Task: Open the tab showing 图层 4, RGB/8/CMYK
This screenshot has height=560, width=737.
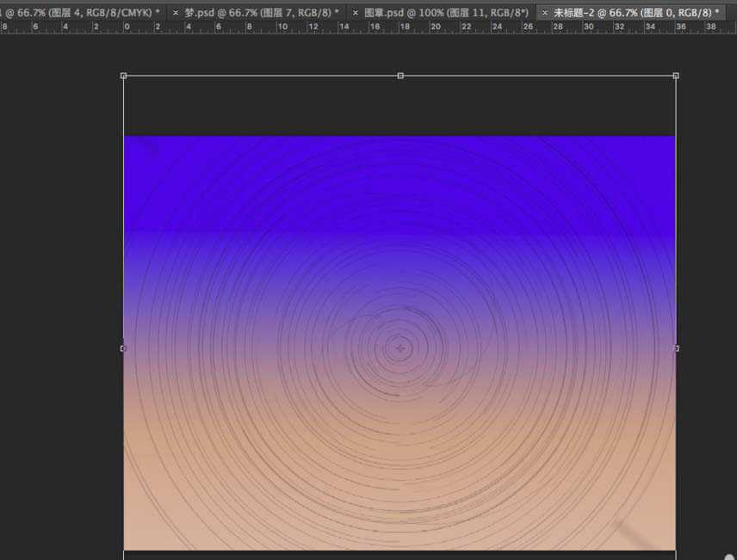Action: (81, 13)
